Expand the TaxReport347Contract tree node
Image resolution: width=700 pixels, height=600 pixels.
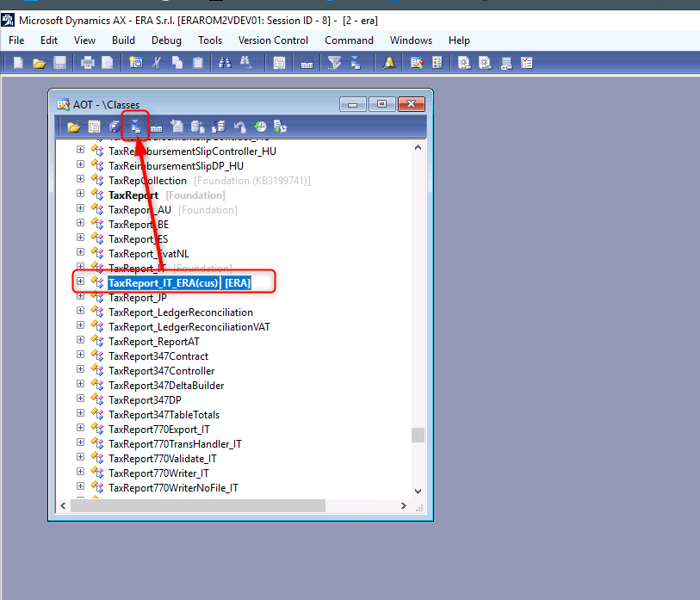80,356
